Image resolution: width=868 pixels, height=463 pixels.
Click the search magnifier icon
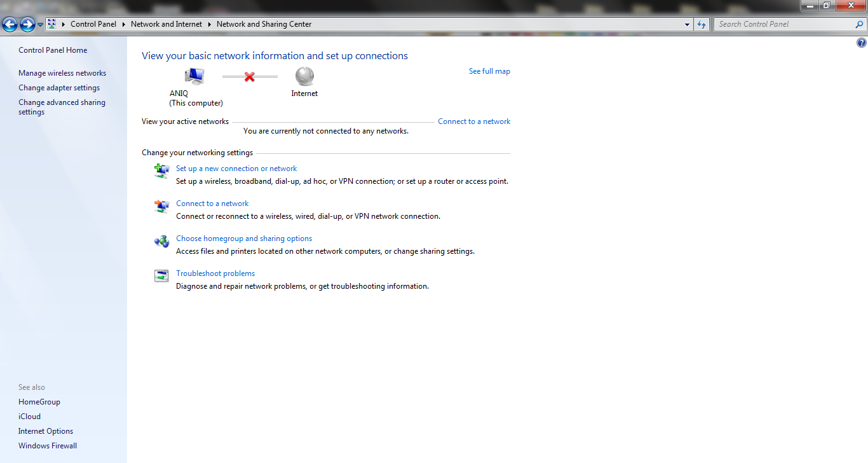click(x=860, y=24)
